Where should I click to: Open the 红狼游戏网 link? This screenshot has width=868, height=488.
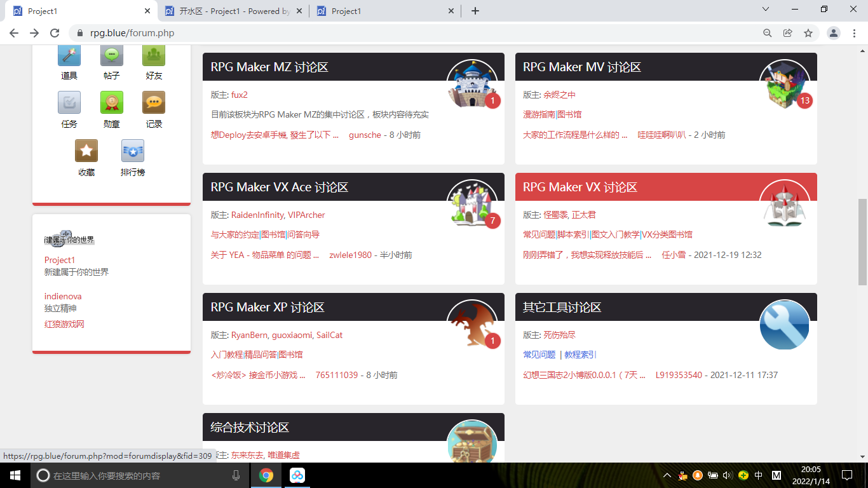(x=64, y=324)
